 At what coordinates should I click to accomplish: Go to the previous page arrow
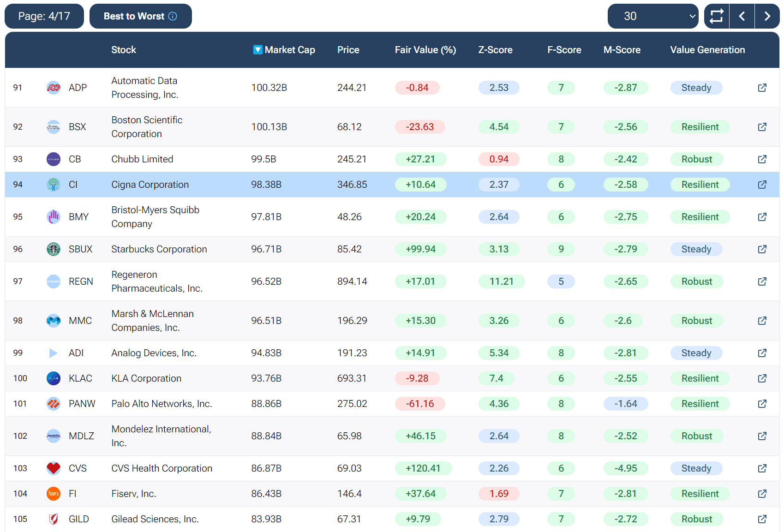[742, 16]
